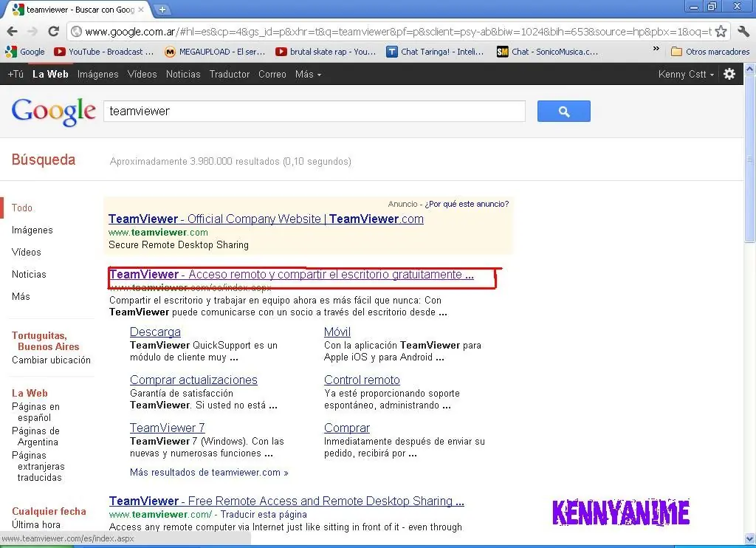
Task: Click the vertical scrollbar thumb
Action: click(750, 160)
